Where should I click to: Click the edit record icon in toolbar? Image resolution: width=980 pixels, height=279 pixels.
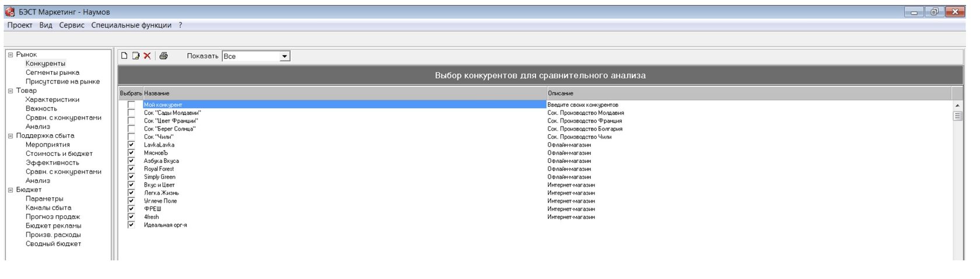[x=136, y=56]
